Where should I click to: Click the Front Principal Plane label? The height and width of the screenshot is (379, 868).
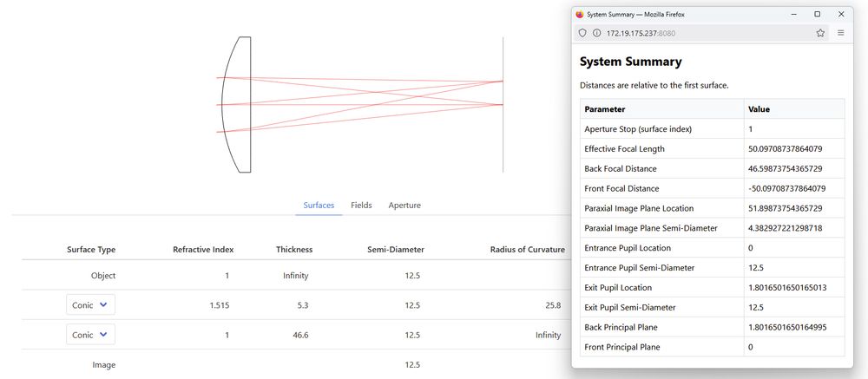(621, 348)
